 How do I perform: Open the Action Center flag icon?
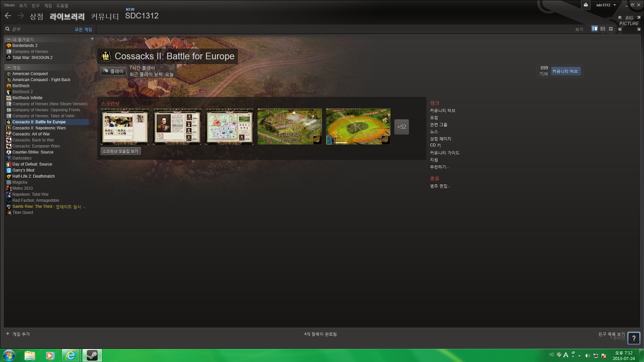tap(603, 356)
